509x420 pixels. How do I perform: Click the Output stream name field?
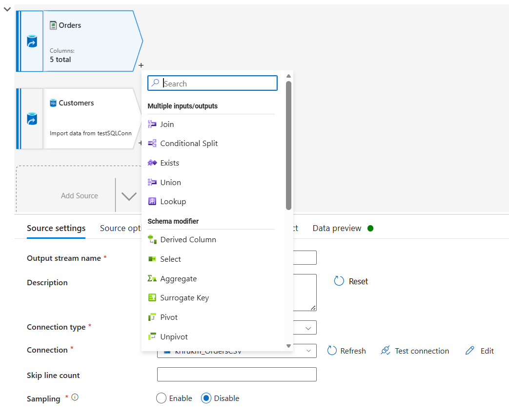coord(305,257)
